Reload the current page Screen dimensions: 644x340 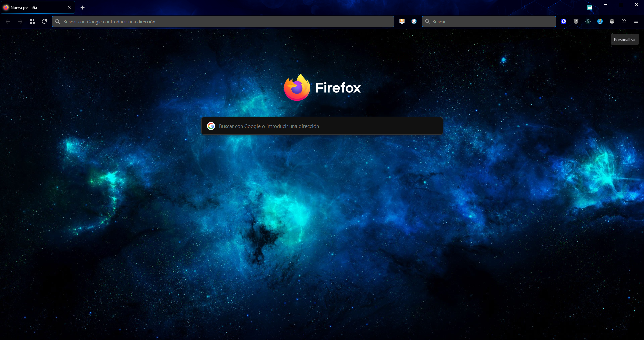[x=44, y=21]
